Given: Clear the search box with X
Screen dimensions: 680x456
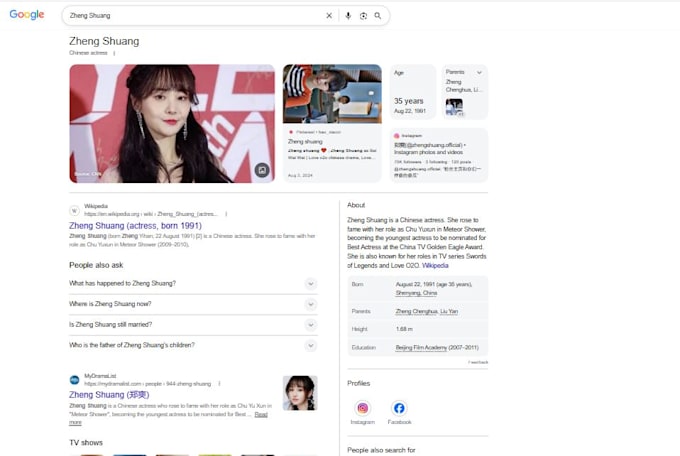Looking at the screenshot, I should [329, 16].
